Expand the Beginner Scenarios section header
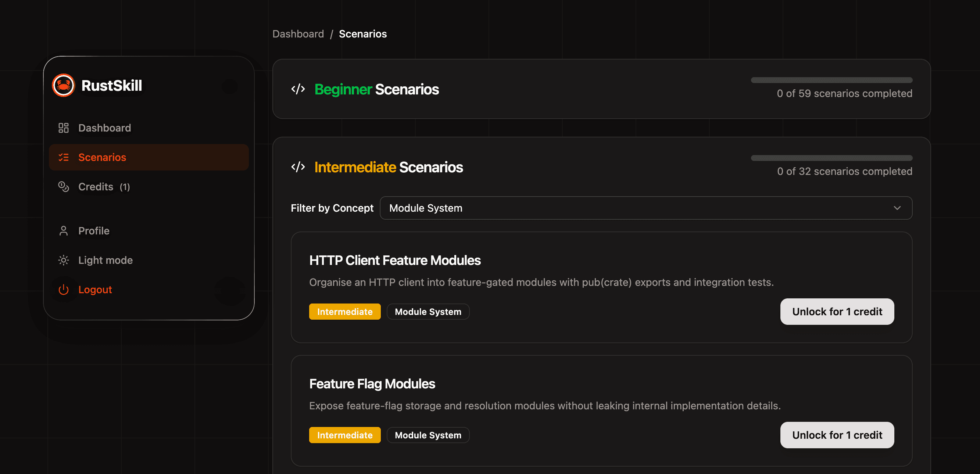This screenshot has width=980, height=474. click(376, 89)
